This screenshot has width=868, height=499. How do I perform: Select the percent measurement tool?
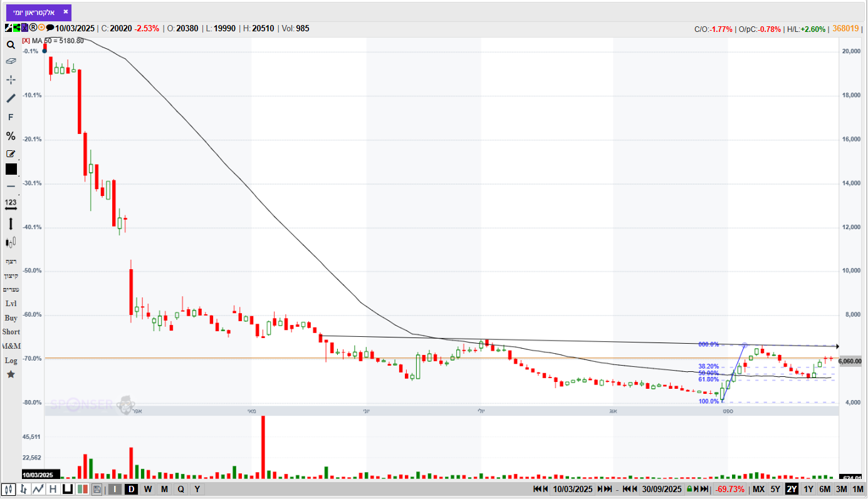pyautogui.click(x=11, y=136)
